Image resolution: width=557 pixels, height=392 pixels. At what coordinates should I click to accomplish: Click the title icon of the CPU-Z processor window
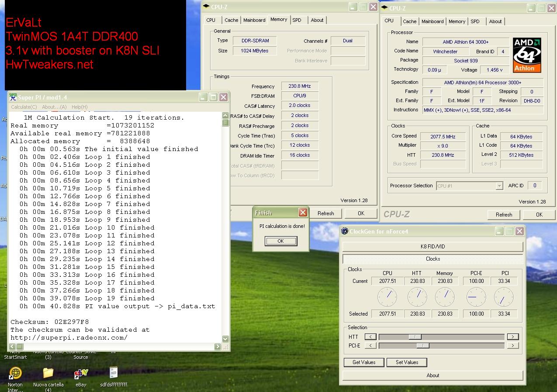[x=384, y=8]
